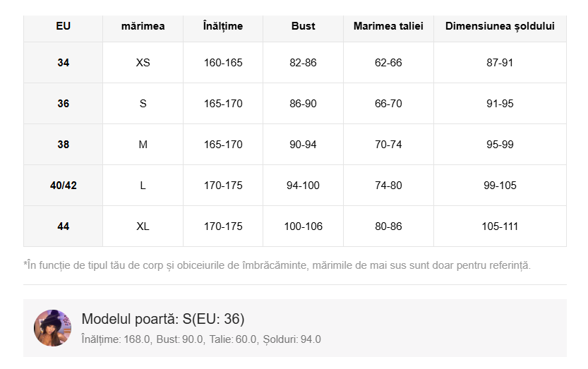This screenshot has width=588, height=369.
Task: Select bust measurement 94-100 cell
Action: coord(303,186)
